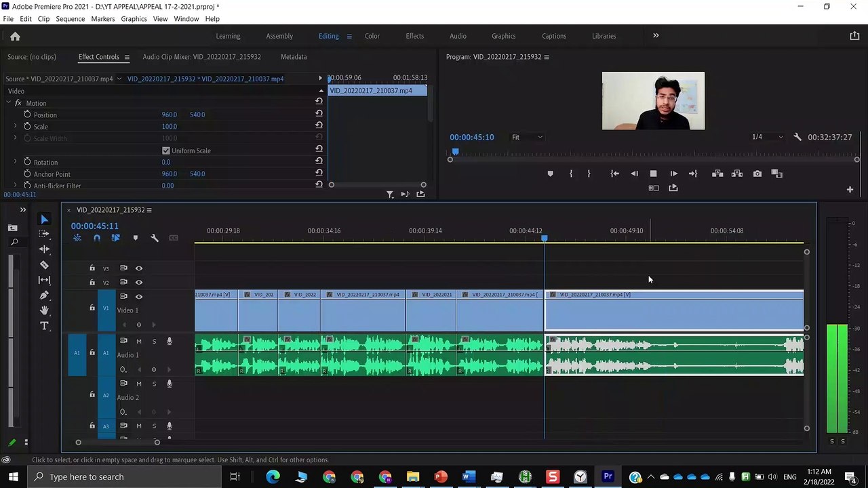
Task: Add marker in the Program monitor
Action: (x=550, y=174)
